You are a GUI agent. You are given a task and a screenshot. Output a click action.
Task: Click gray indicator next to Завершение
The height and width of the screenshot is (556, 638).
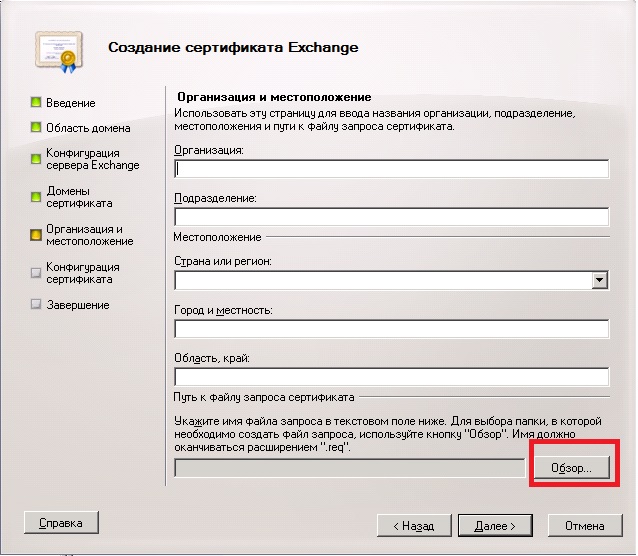point(36,304)
